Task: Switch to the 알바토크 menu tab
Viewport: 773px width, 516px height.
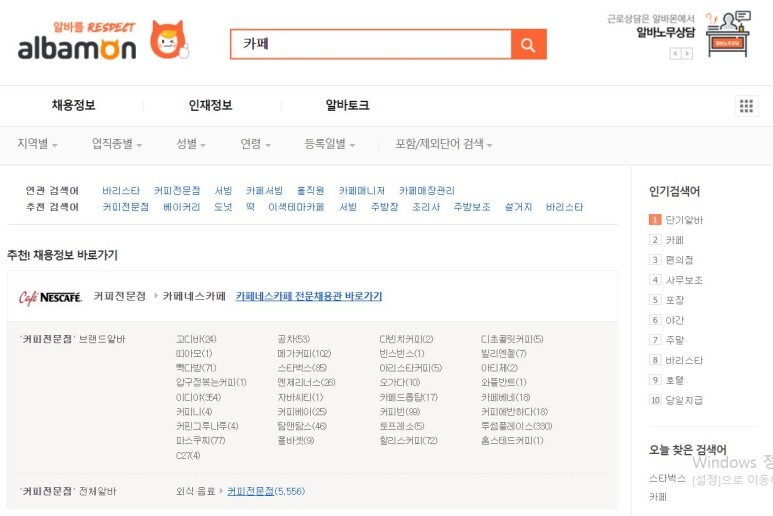Action: pyautogui.click(x=347, y=106)
